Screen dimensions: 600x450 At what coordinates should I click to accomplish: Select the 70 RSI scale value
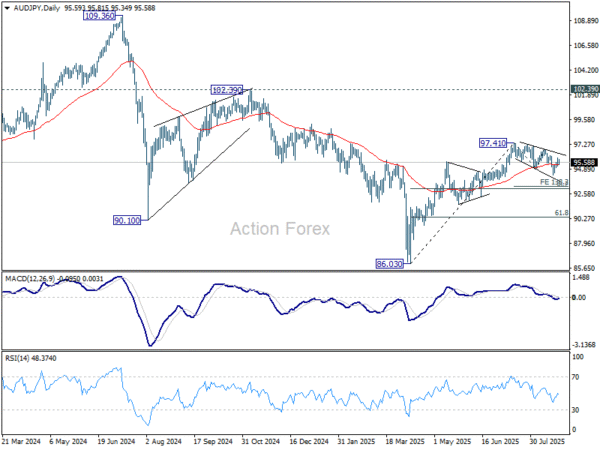[x=576, y=377]
